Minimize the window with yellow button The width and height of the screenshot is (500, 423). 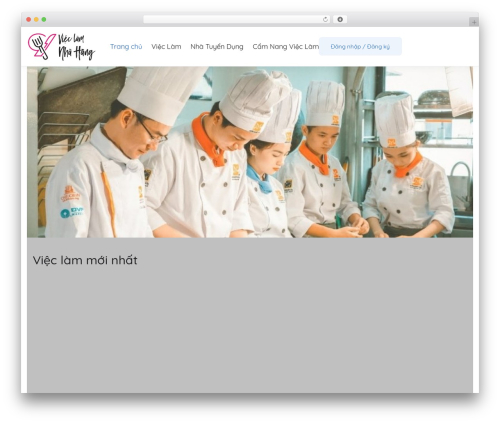coord(36,20)
